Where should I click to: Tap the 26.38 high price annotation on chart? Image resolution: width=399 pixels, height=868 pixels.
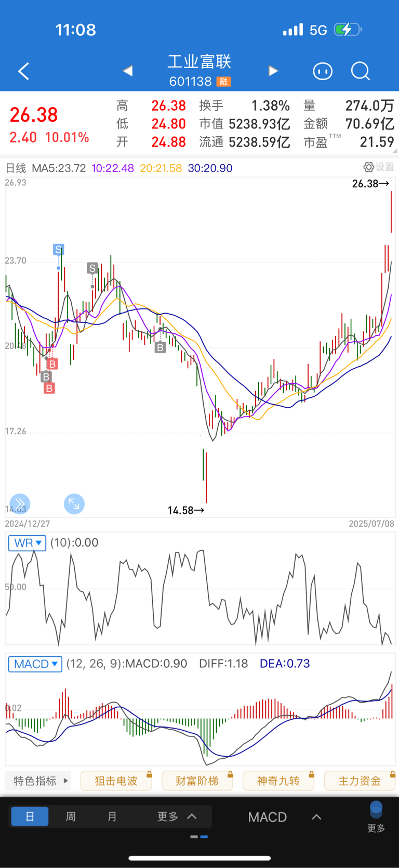point(370,184)
